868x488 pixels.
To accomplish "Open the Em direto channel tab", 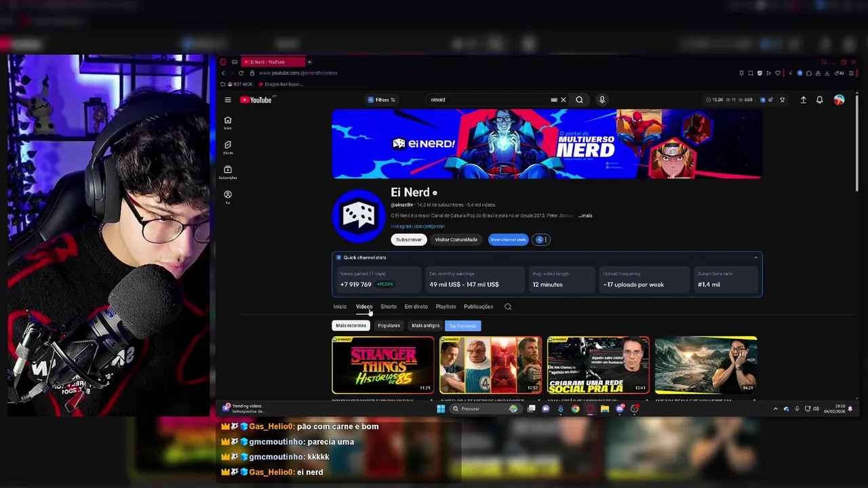I will 416,306.
